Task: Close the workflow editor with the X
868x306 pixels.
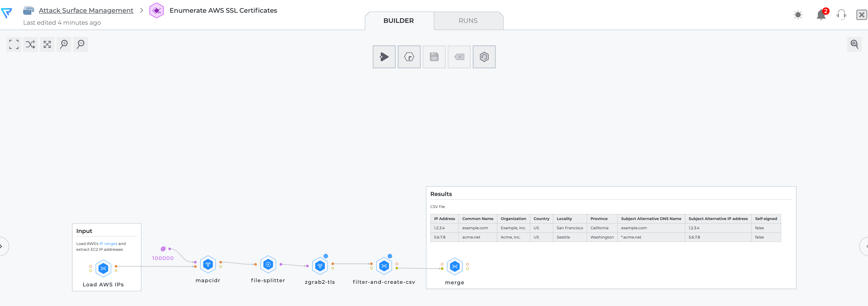Action: (862, 15)
